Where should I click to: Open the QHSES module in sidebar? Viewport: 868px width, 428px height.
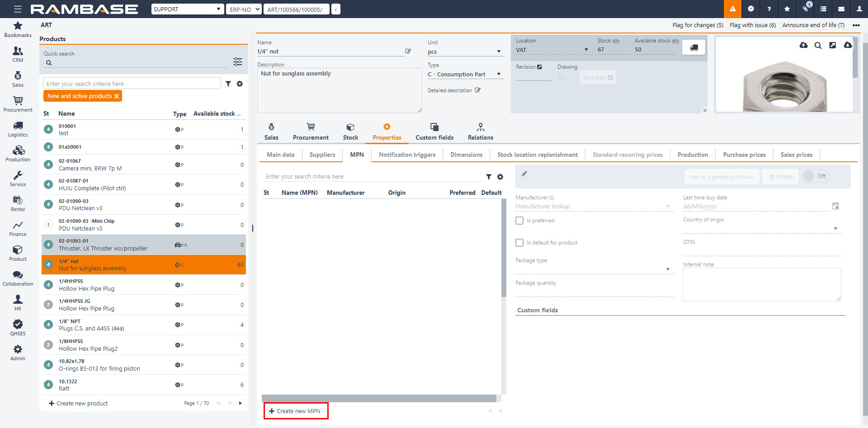click(18, 328)
